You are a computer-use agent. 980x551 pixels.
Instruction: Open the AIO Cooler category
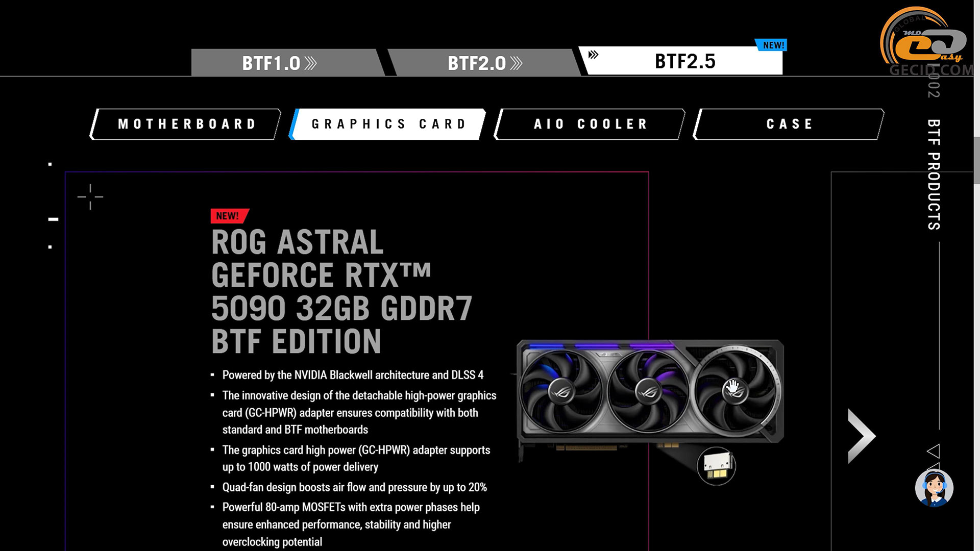(x=590, y=124)
